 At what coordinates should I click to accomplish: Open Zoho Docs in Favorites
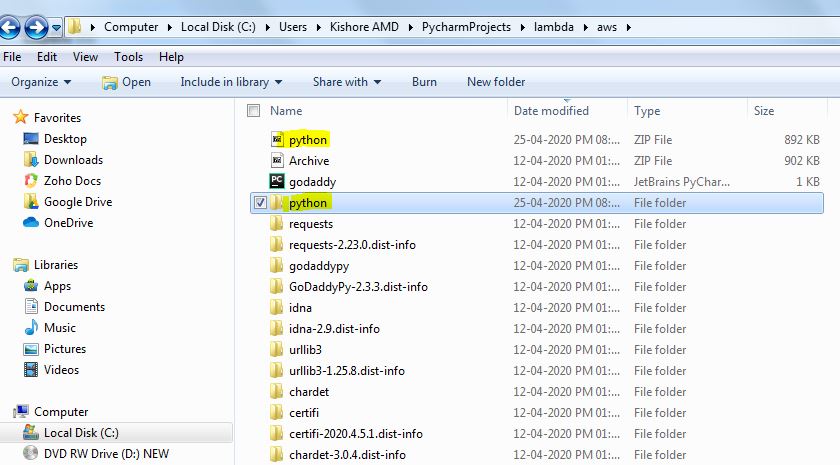click(x=72, y=181)
